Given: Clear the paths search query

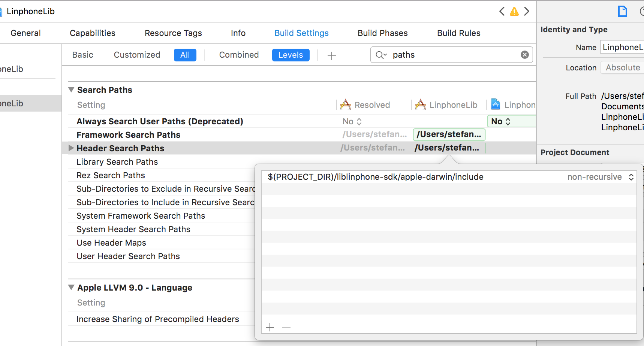Looking at the screenshot, I should tap(524, 54).
